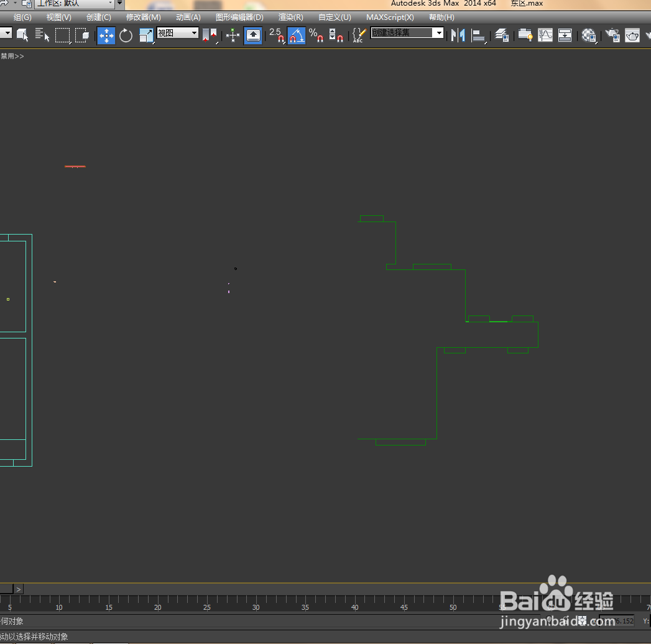Toggle the Graphite ribbon icon
Screen dimensions: 651x644
525,35
